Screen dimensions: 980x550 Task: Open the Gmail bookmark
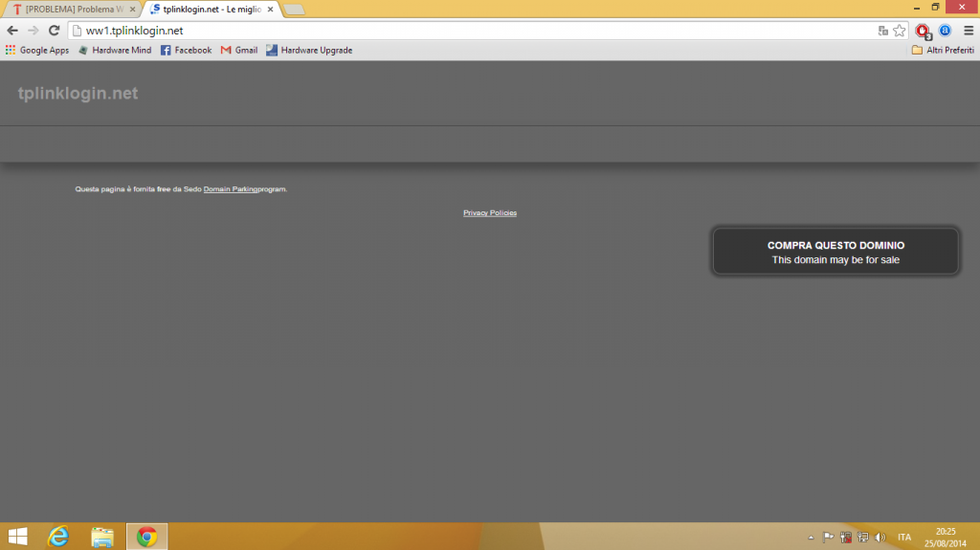(238, 50)
